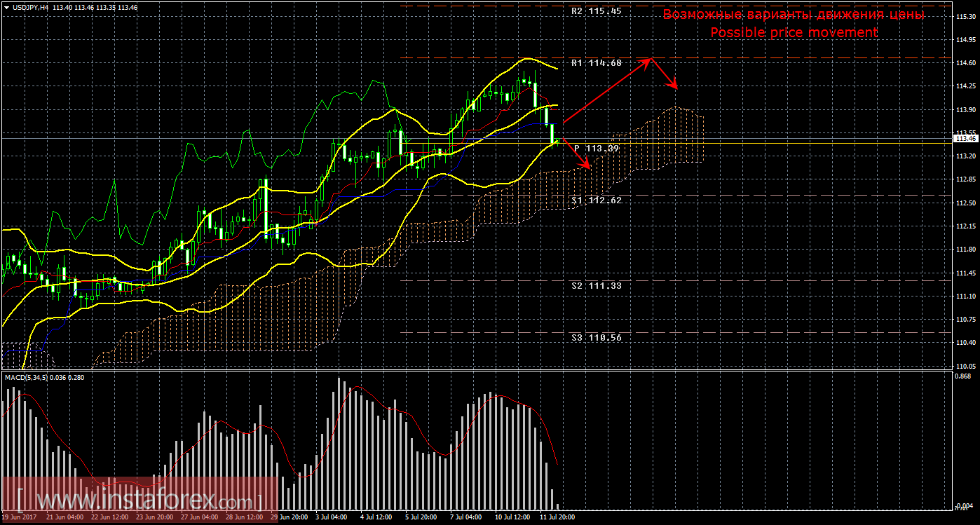Select the R1 114.68 resistance label
The image size is (980, 525).
coord(596,63)
